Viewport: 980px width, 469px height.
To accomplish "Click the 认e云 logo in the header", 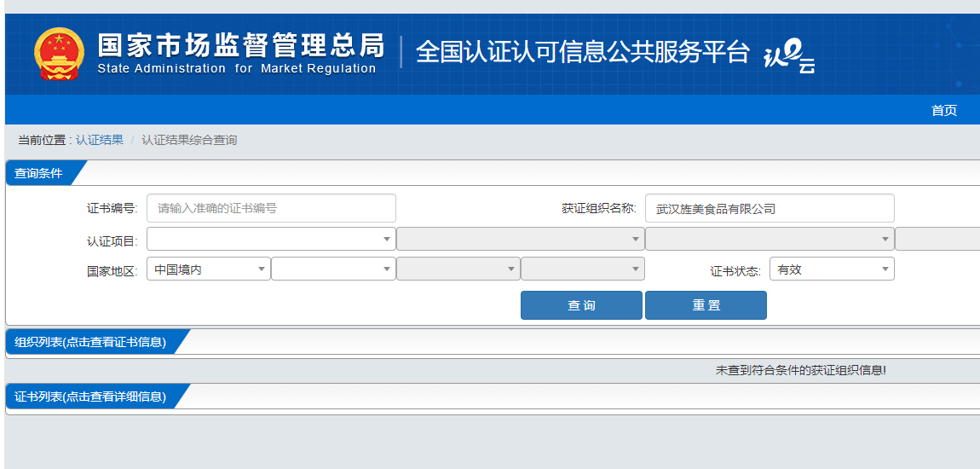I will tap(789, 57).
